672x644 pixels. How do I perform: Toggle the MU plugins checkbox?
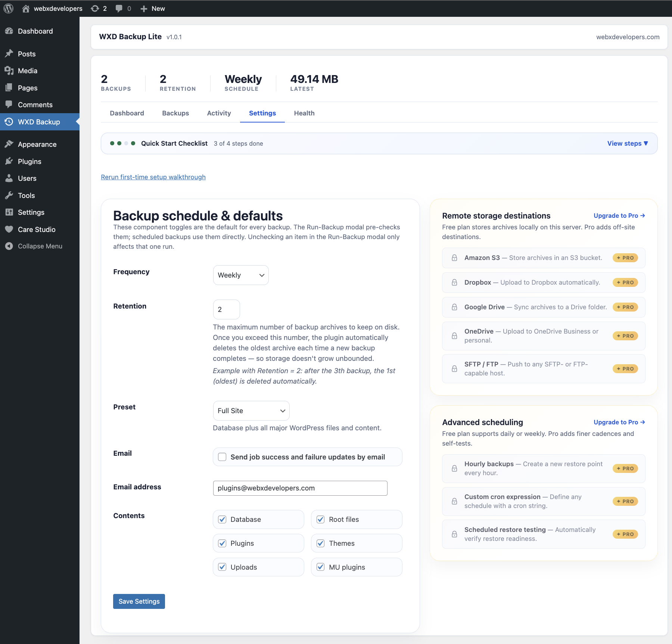point(320,567)
